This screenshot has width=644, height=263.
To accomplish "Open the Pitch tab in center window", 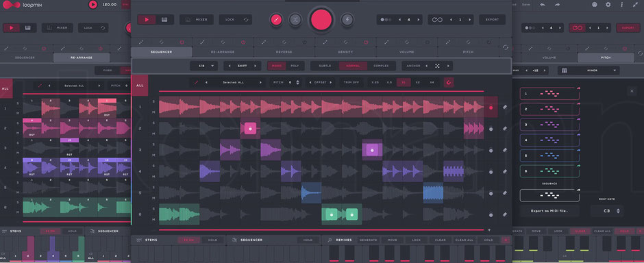I will [x=468, y=52].
